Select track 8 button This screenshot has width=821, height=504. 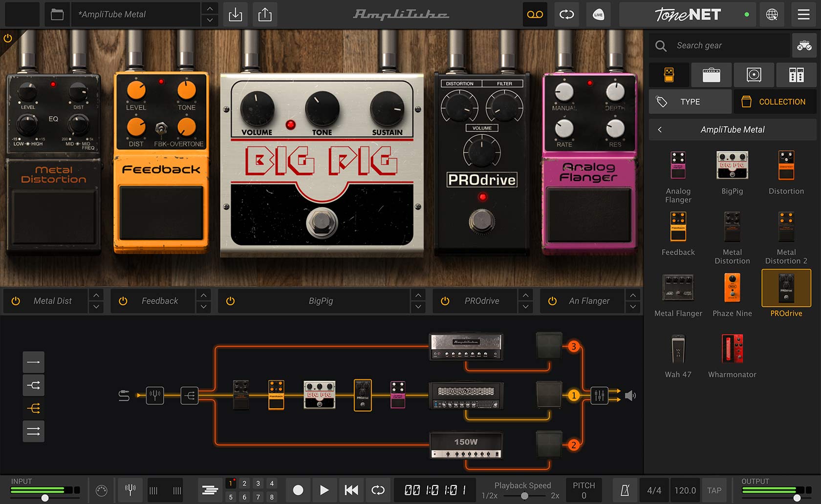tap(272, 497)
